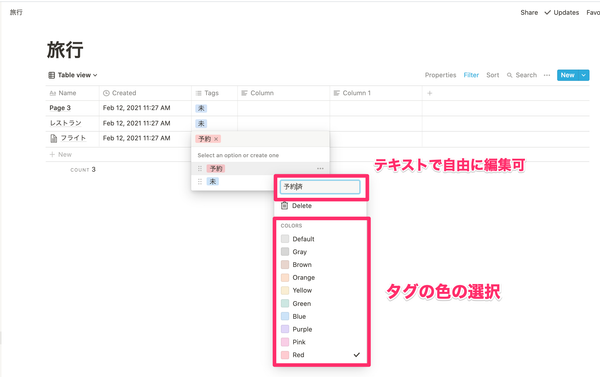Open the フライト row
600x377 pixels.
point(73,138)
